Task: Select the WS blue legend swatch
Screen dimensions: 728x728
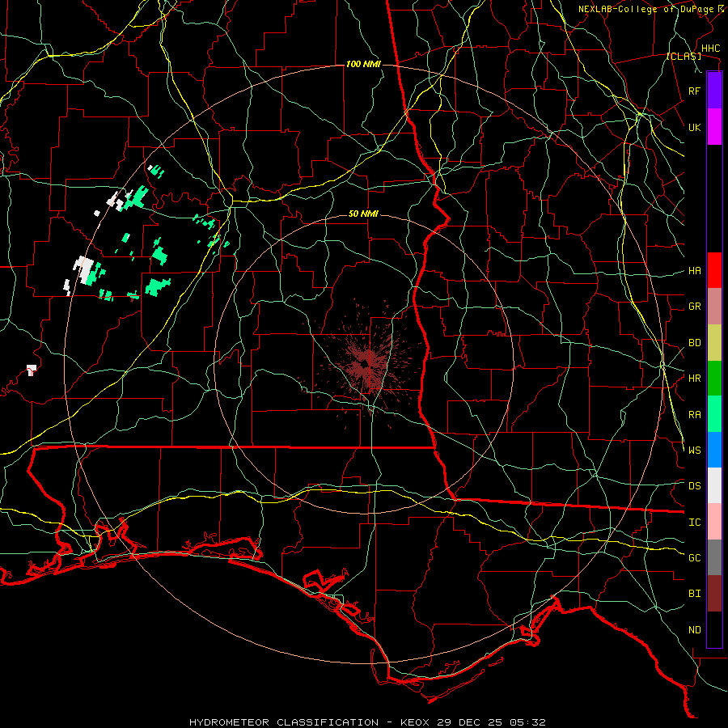Action: coord(714,450)
